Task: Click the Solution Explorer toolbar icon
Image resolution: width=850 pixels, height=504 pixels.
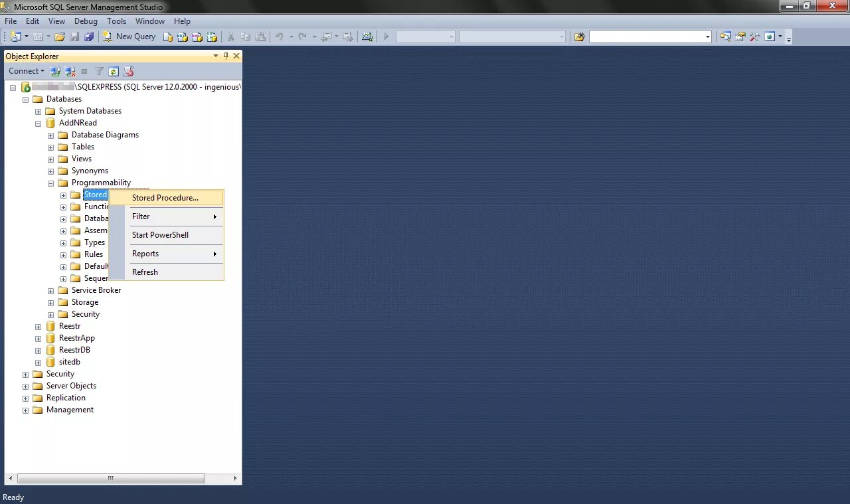Action: (x=726, y=37)
